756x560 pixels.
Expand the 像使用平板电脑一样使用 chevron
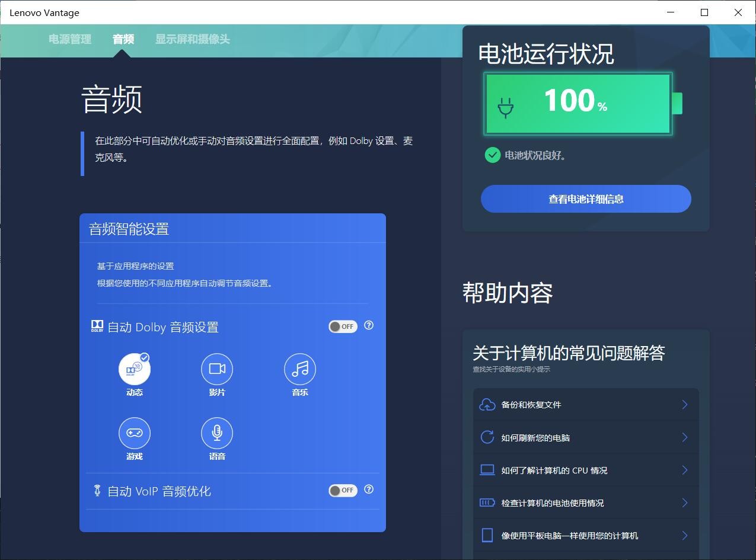[x=684, y=535]
